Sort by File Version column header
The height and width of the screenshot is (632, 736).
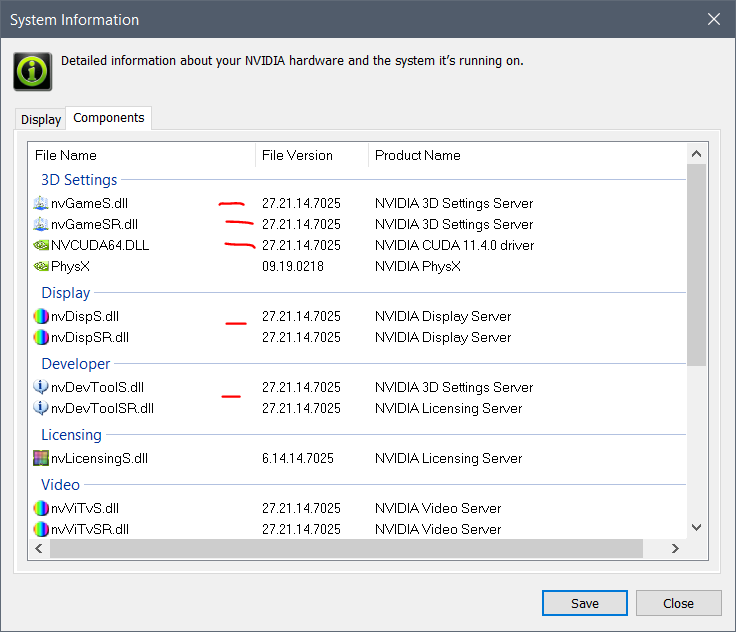pos(312,155)
